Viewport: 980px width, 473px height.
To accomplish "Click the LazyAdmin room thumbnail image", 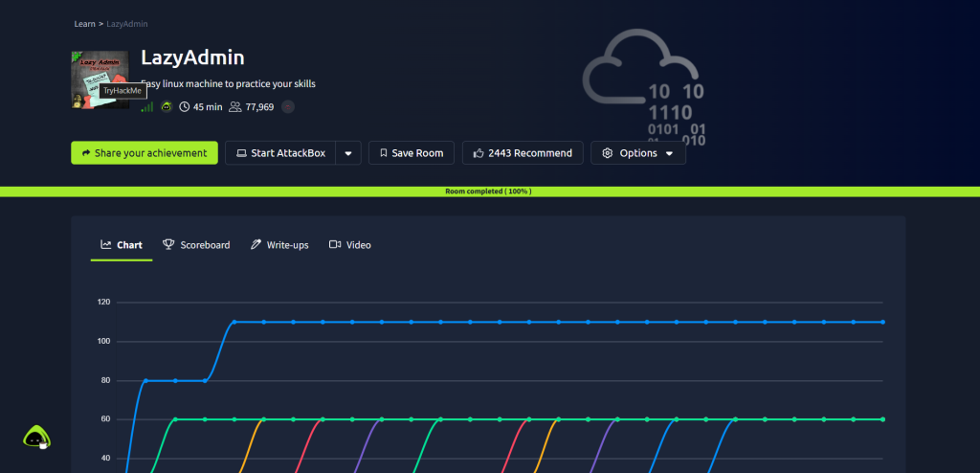I will coord(99,79).
